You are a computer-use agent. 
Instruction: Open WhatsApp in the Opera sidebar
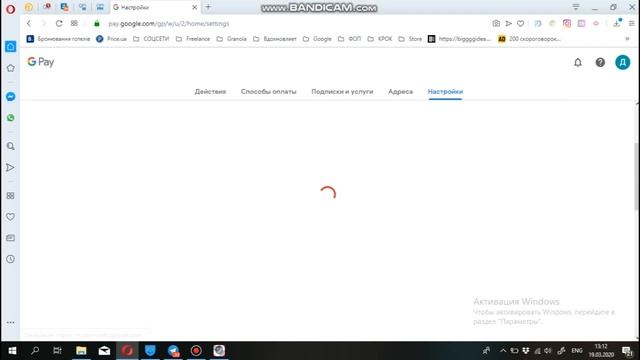[11, 118]
